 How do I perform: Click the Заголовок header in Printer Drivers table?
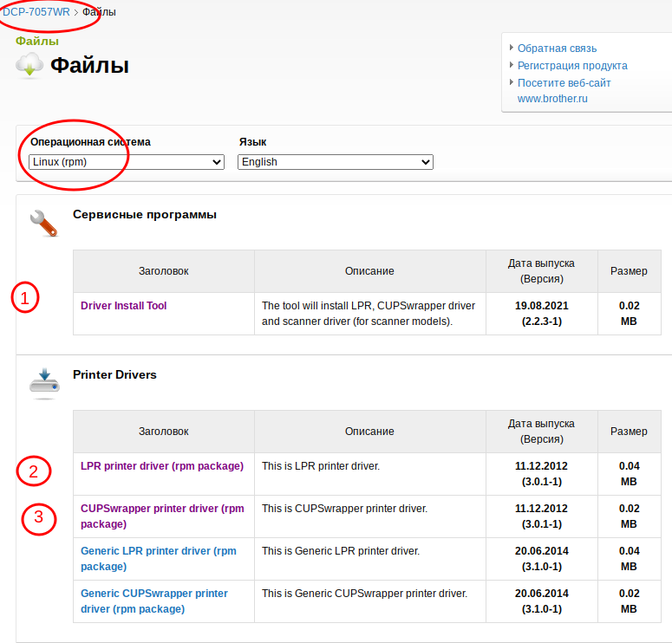pyautogui.click(x=163, y=431)
